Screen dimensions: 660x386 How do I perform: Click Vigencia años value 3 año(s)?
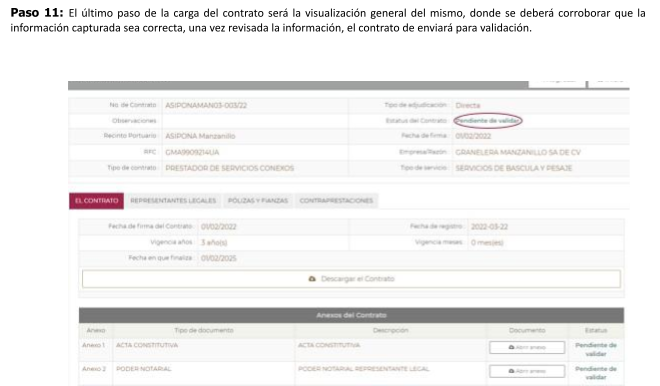click(214, 242)
